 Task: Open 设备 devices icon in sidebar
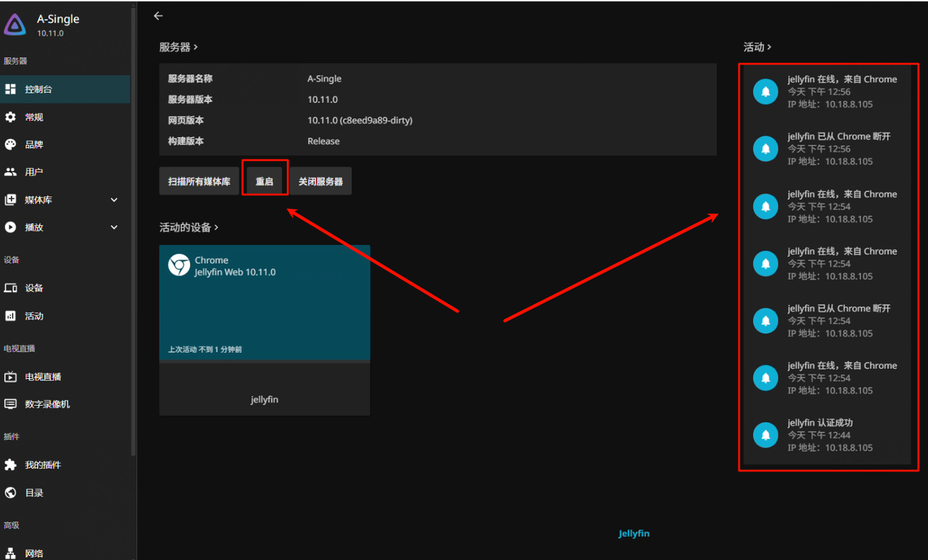[x=10, y=288]
